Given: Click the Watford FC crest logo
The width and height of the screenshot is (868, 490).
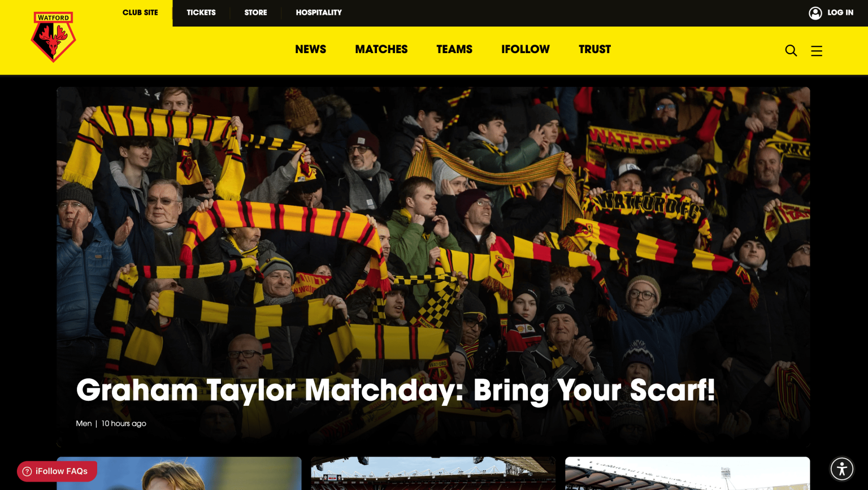Looking at the screenshot, I should point(53,37).
